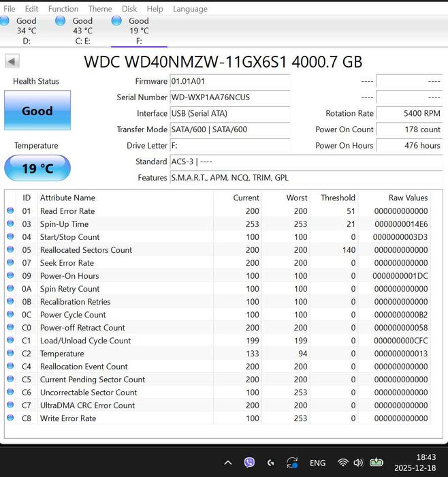Click the sync update tray icon

point(292,463)
